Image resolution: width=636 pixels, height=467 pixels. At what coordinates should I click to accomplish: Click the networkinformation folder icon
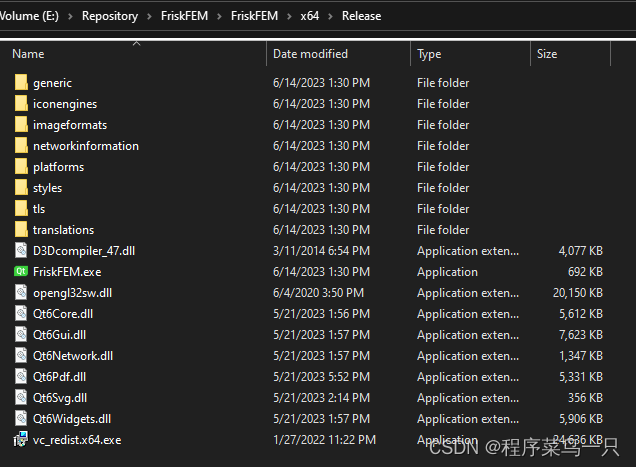coord(21,146)
